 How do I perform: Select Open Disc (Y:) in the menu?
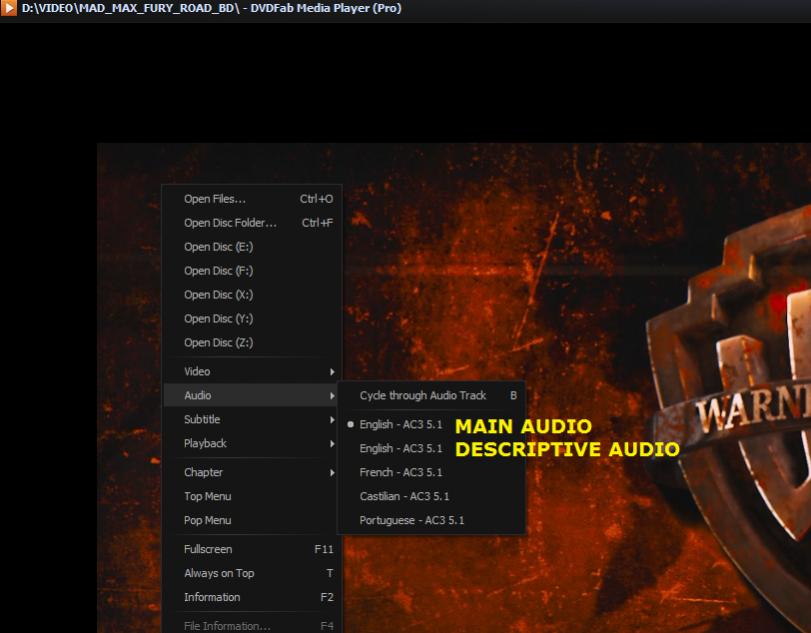pos(252,319)
